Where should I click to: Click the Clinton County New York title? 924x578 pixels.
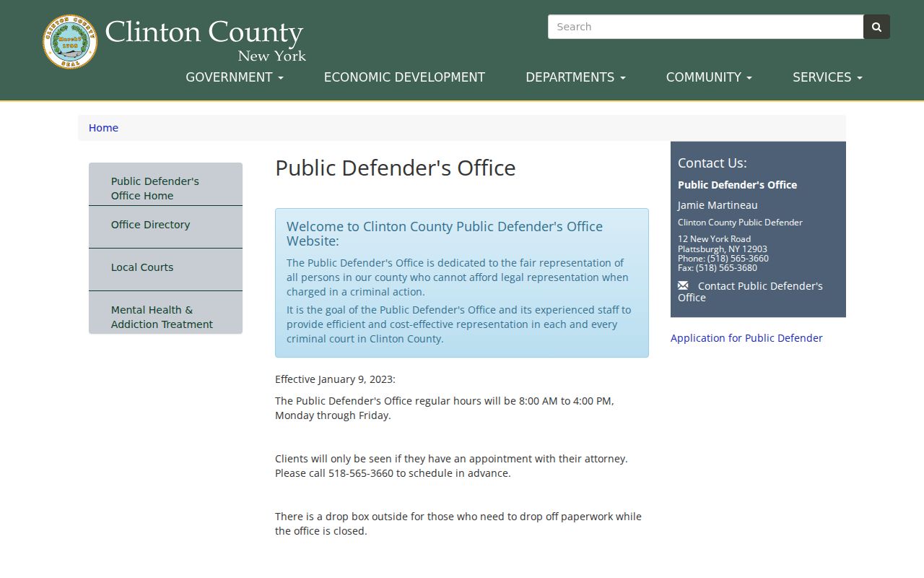click(205, 40)
